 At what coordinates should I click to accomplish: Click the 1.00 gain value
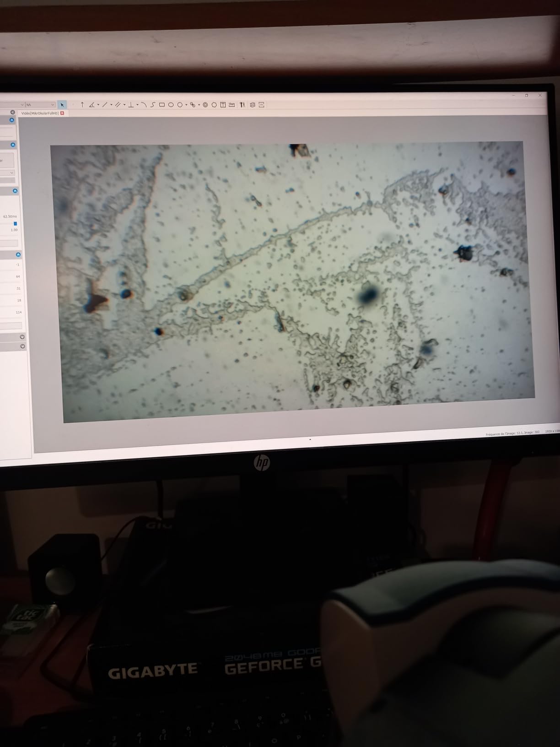(x=14, y=230)
